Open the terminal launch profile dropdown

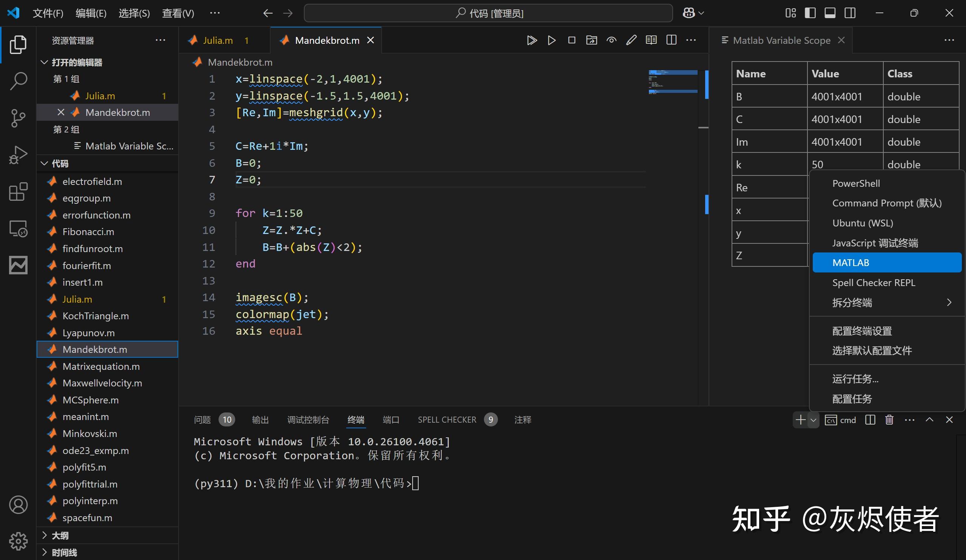(x=814, y=420)
